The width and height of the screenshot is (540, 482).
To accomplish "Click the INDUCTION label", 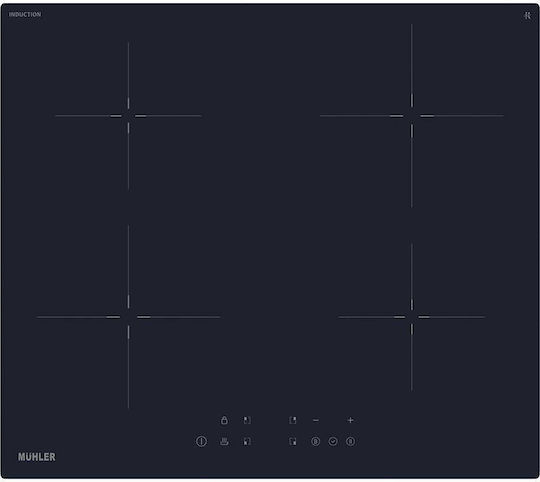I will click(25, 14).
